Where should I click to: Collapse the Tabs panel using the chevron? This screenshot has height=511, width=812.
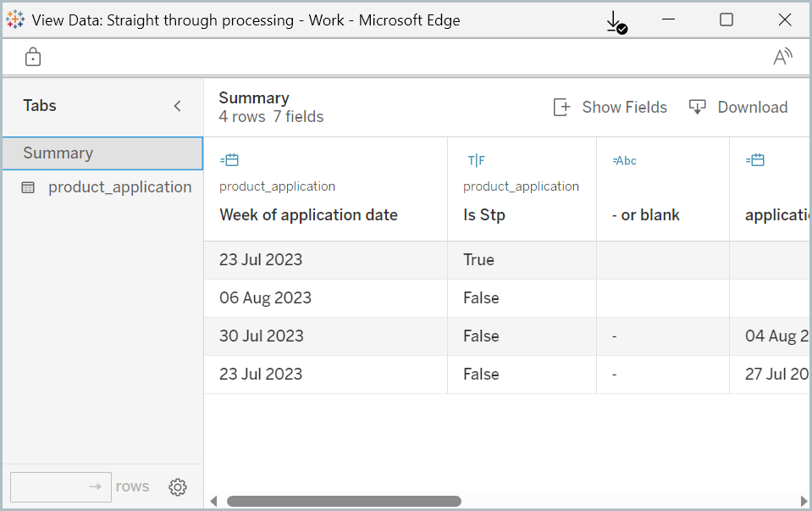tap(177, 106)
